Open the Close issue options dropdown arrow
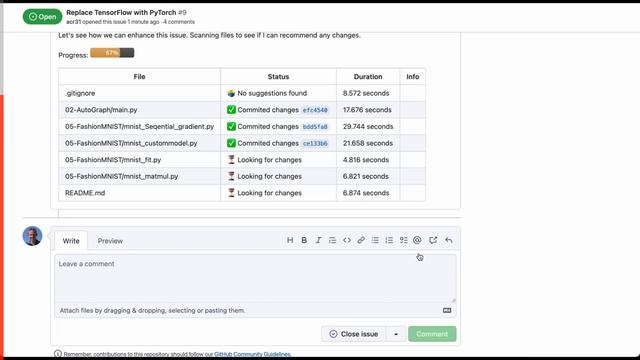Screen dimensions: 640x360 (x=396, y=334)
